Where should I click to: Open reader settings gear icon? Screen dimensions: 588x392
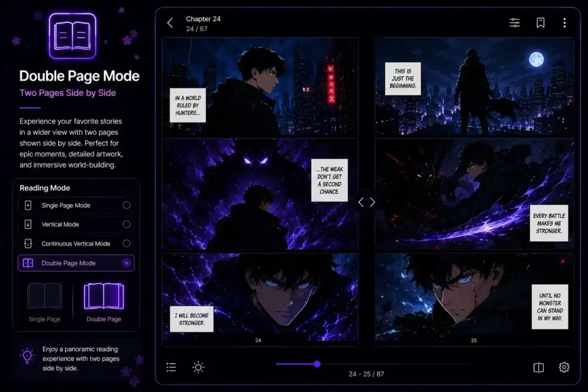point(564,367)
